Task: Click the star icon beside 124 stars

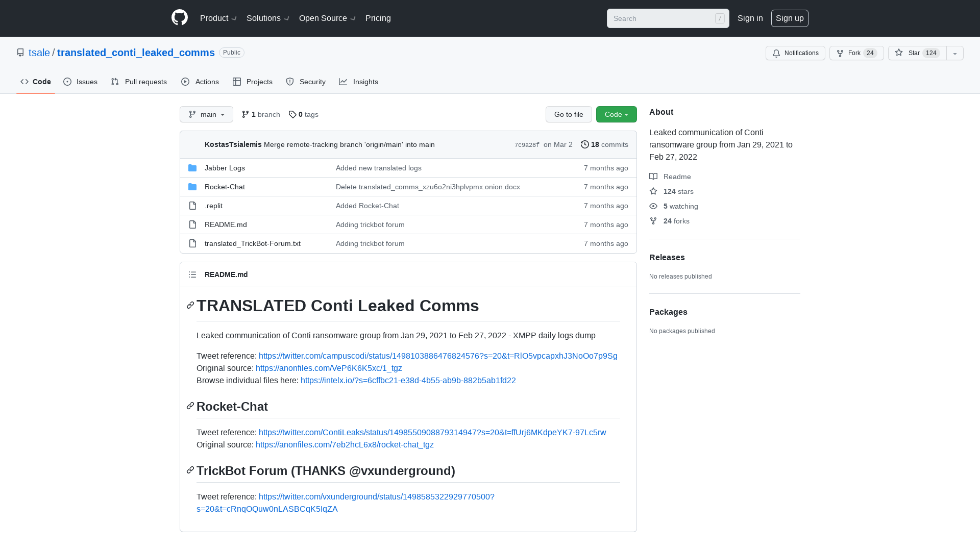Action: pos(653,191)
